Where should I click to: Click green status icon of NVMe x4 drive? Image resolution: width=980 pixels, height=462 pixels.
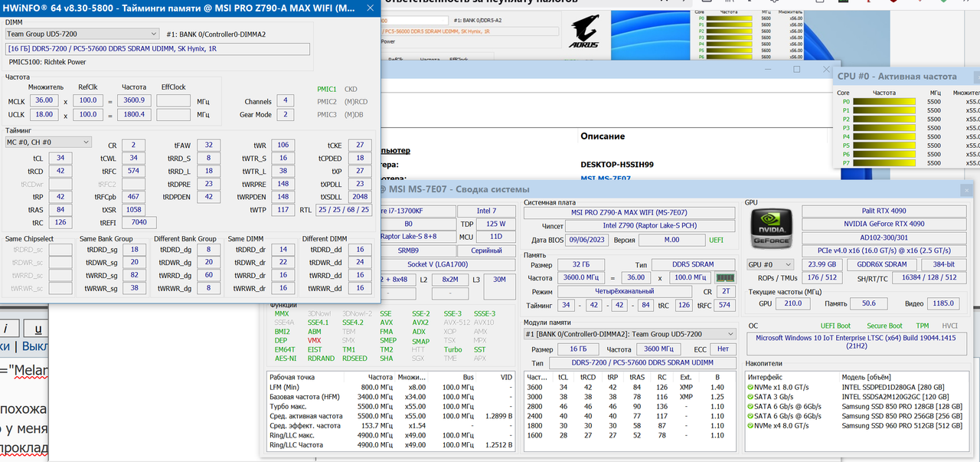point(752,425)
